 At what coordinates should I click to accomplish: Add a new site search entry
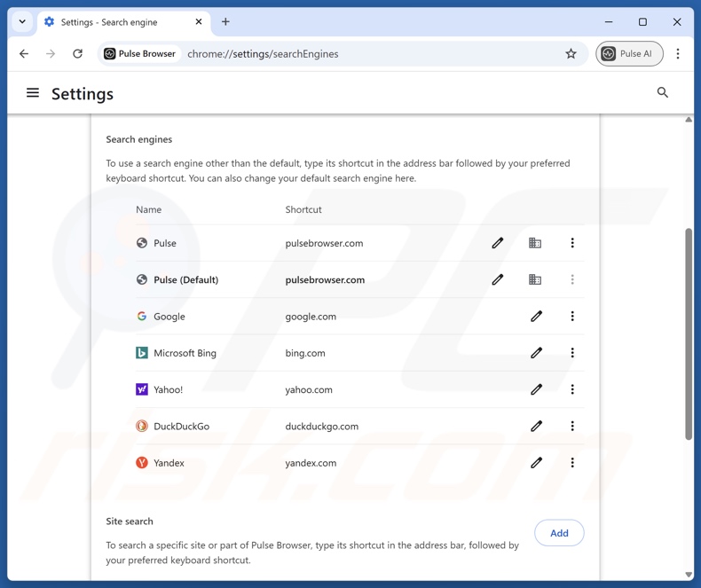(559, 533)
